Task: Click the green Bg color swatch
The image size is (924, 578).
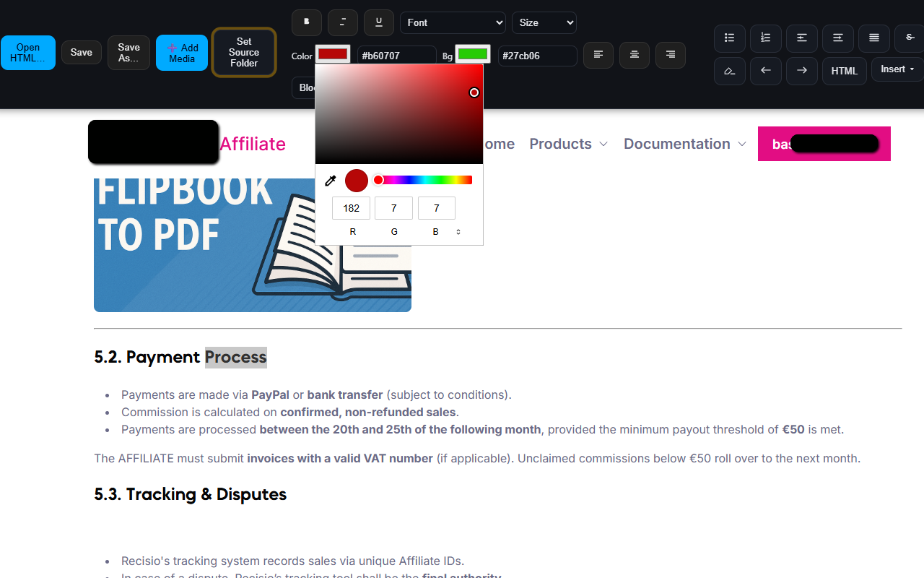Action: (474, 54)
